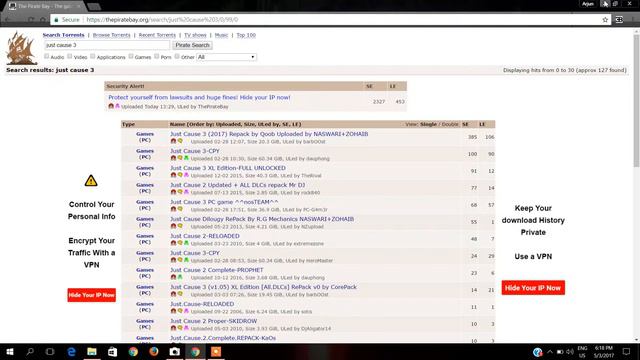640x360 pixels.
Task: Open Firefox from the taskbar
Action: click(154, 351)
